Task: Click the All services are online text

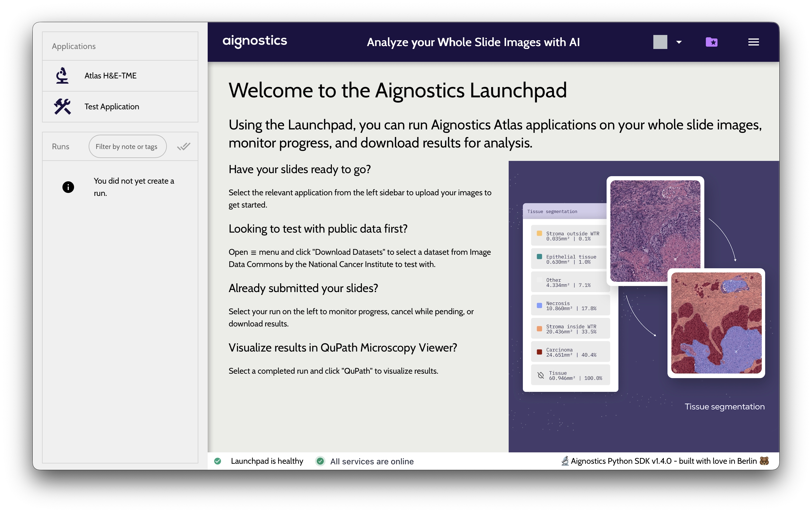Action: pos(372,461)
